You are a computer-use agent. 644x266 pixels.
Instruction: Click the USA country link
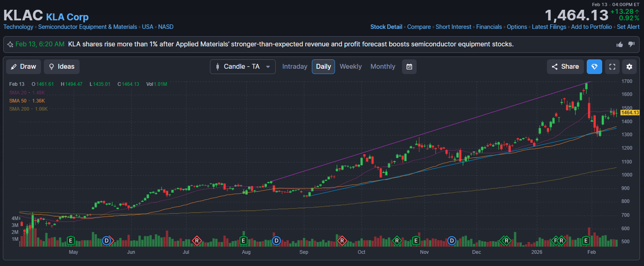tap(147, 27)
